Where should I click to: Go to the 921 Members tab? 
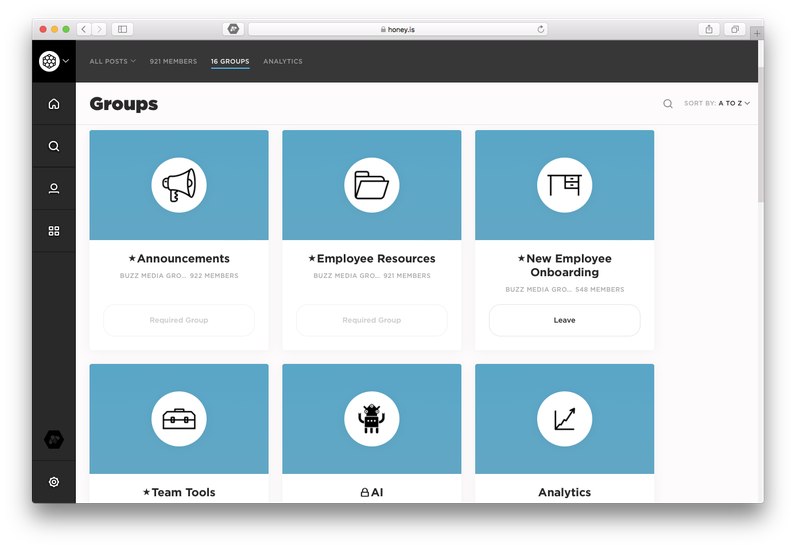point(173,61)
